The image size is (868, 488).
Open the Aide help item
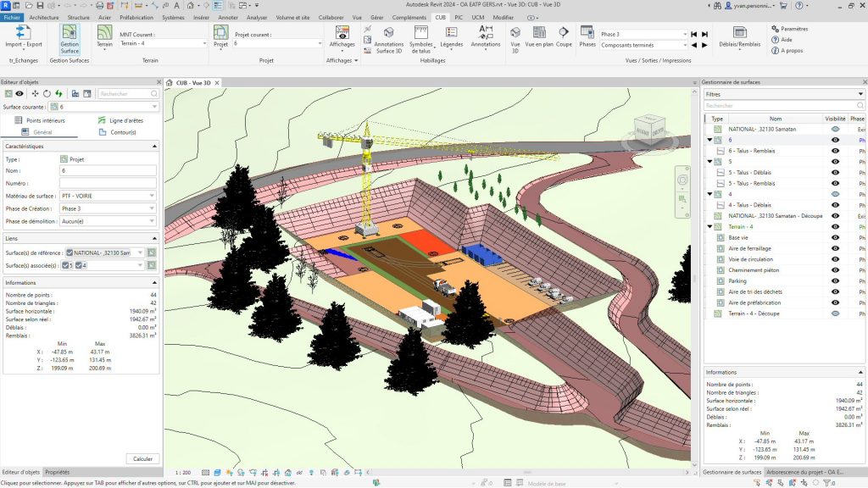782,40
